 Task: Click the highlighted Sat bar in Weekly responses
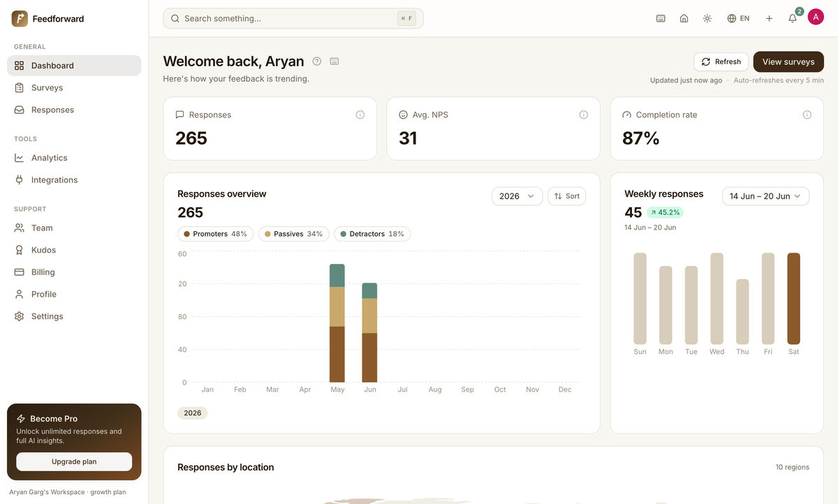[x=793, y=299]
